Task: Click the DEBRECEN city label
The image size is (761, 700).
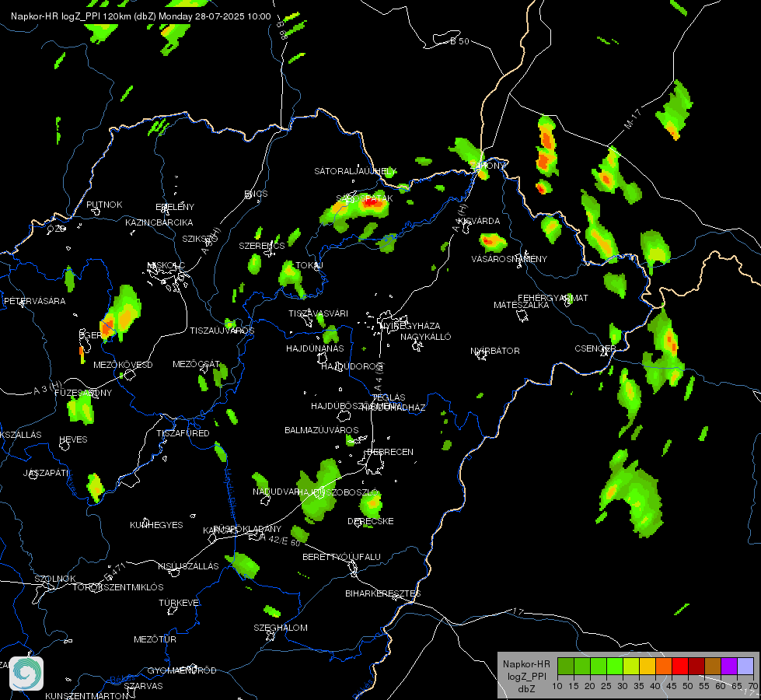Action: click(x=390, y=452)
